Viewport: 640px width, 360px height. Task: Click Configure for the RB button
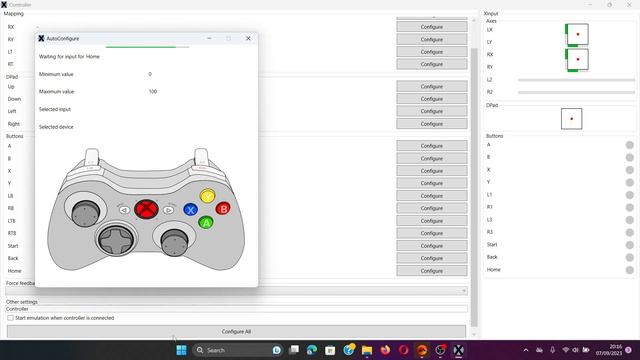point(432,208)
